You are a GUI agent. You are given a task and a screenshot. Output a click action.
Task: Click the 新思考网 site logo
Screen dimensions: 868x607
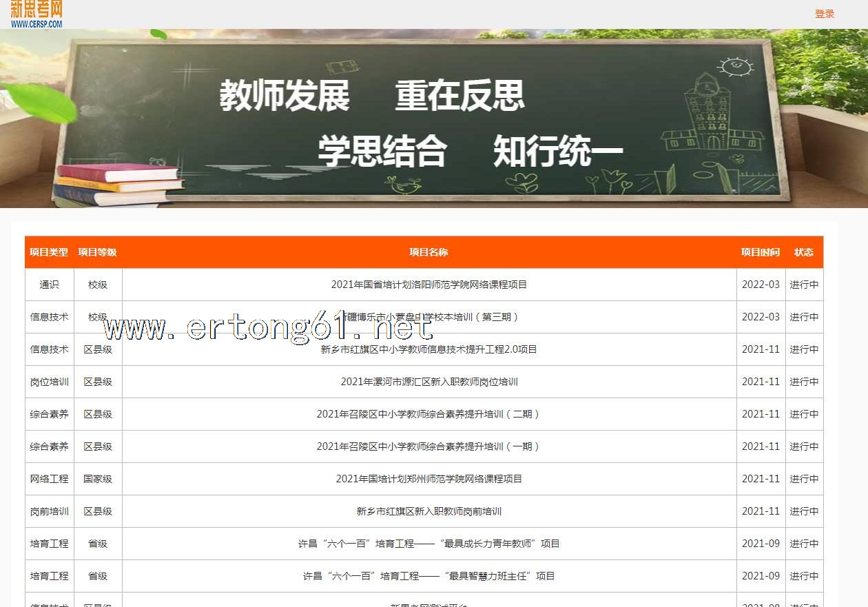click(37, 14)
